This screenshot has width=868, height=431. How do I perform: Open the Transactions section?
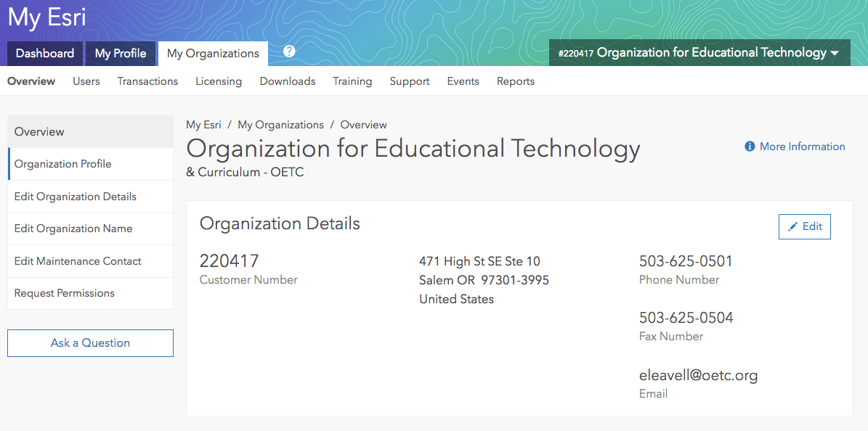point(147,81)
